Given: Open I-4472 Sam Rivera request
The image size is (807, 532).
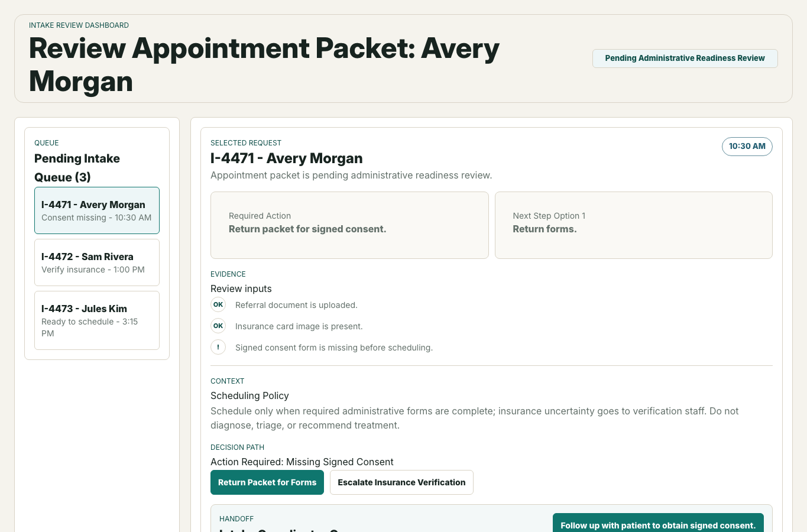Looking at the screenshot, I should coord(97,262).
